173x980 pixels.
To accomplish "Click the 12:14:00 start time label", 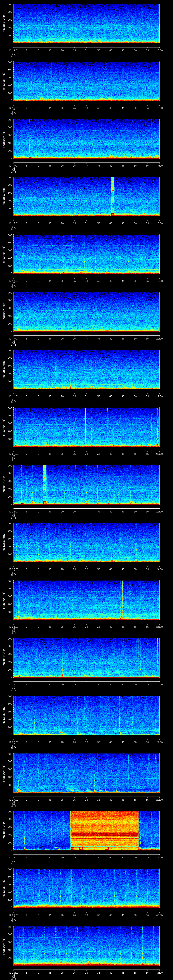I will (x=13, y=50).
